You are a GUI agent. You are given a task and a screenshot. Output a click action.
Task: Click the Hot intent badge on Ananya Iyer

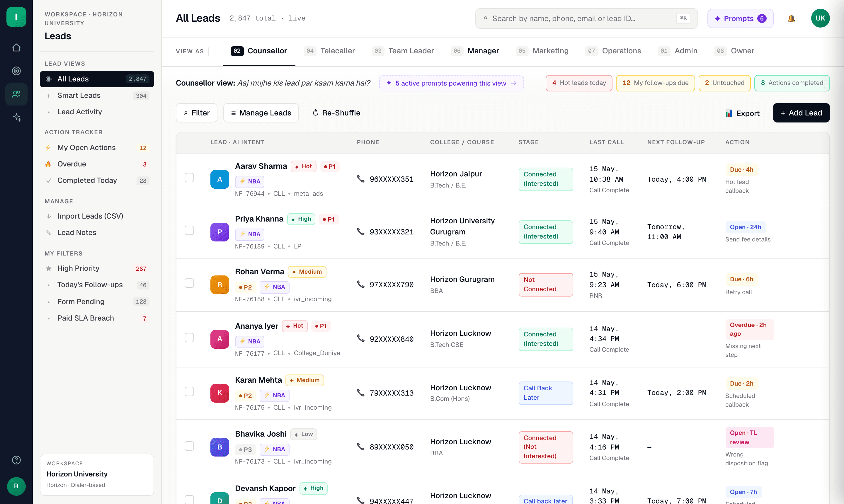tap(295, 326)
